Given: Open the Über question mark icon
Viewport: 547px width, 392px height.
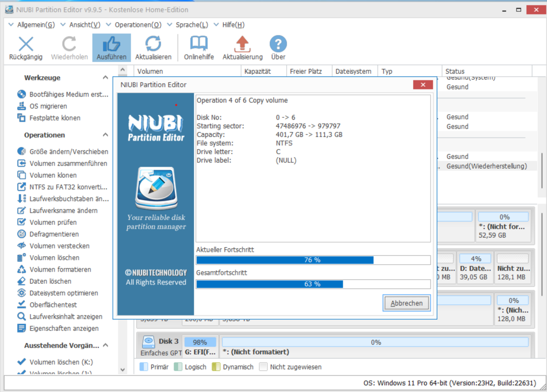Looking at the screenshot, I should (278, 44).
